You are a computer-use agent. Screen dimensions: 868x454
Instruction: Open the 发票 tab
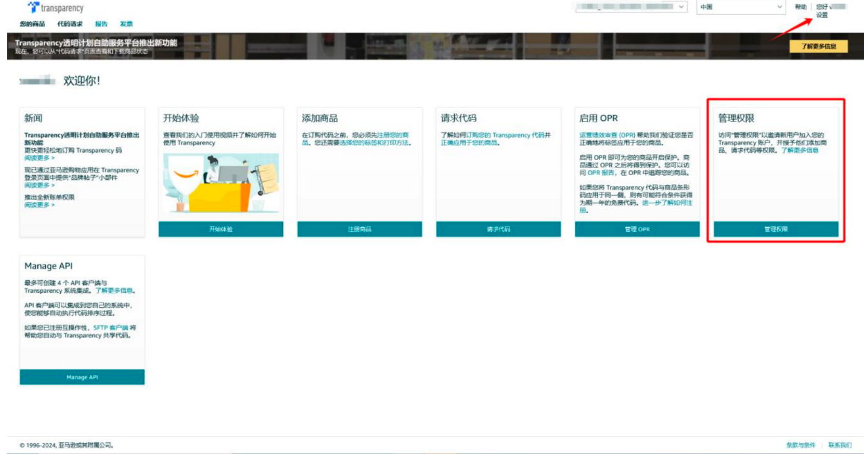click(x=127, y=24)
